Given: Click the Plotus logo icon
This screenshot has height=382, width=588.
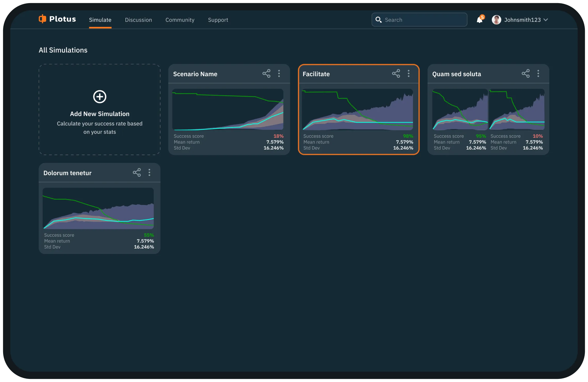Looking at the screenshot, I should [x=42, y=19].
